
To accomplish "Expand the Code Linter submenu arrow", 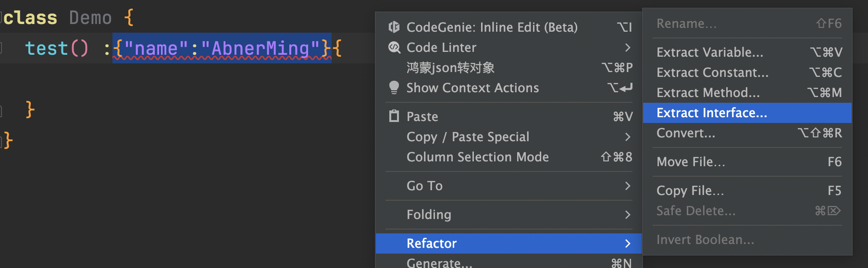I will [627, 48].
